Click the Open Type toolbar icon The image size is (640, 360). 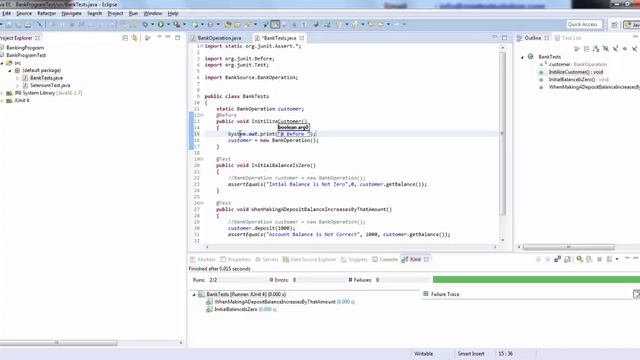[228, 24]
